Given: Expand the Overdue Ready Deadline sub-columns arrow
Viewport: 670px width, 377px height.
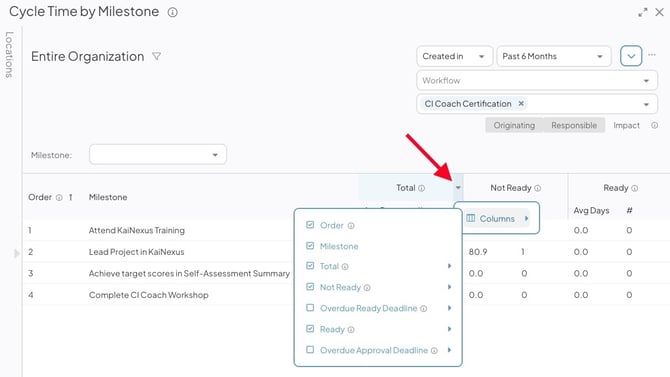Looking at the screenshot, I should coord(449,308).
